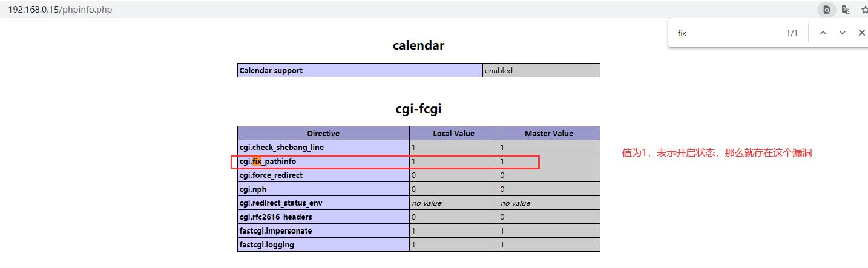Screen dimensions: 868x268
Task: Click the Calendar support table cell
Action: 271,70
